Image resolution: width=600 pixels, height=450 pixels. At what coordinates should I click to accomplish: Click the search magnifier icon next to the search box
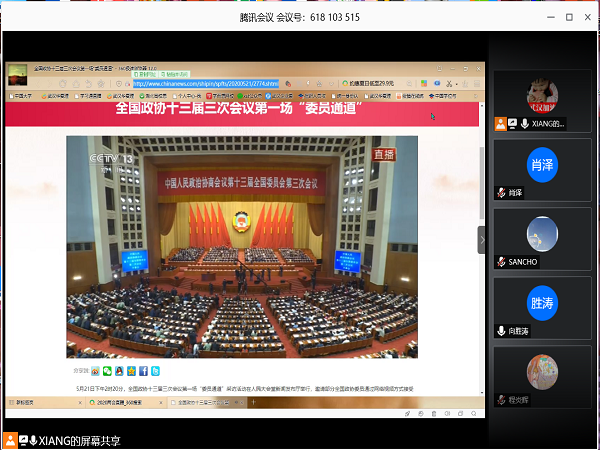[409, 83]
